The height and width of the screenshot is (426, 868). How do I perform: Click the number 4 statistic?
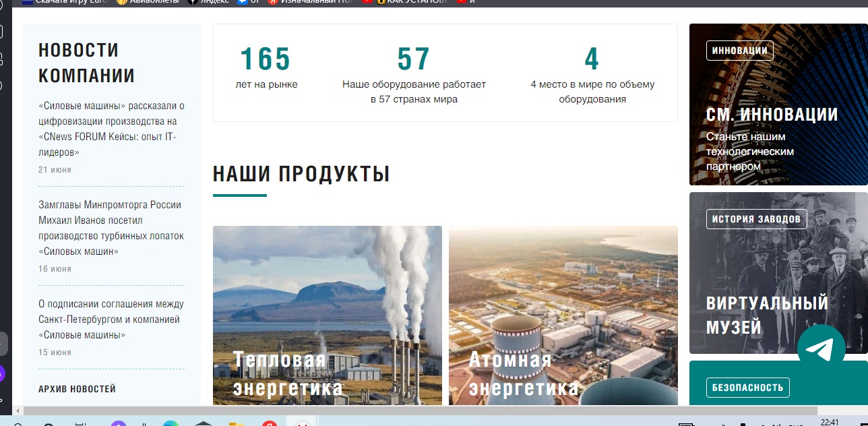pyautogui.click(x=592, y=59)
